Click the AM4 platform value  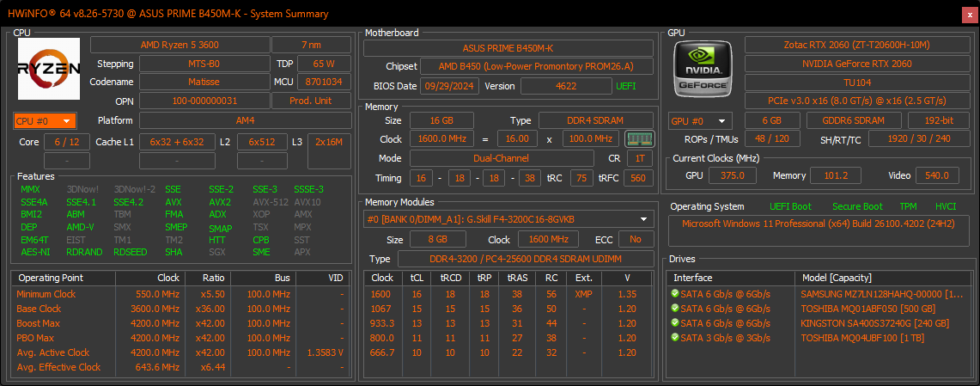tap(245, 120)
